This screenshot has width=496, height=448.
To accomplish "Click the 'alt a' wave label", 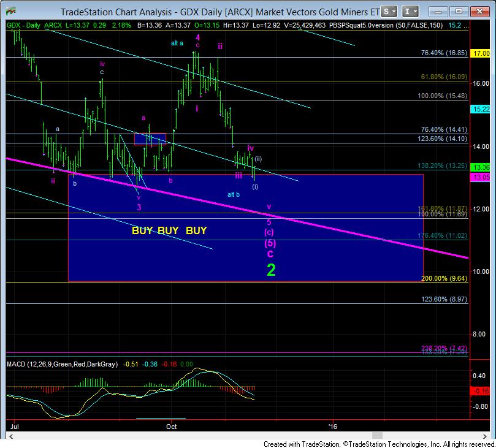I will tap(177, 44).
